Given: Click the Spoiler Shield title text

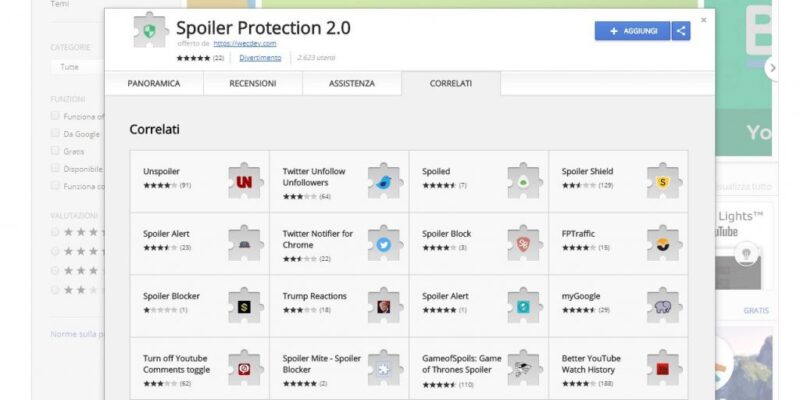Looking at the screenshot, I should click(x=587, y=171).
